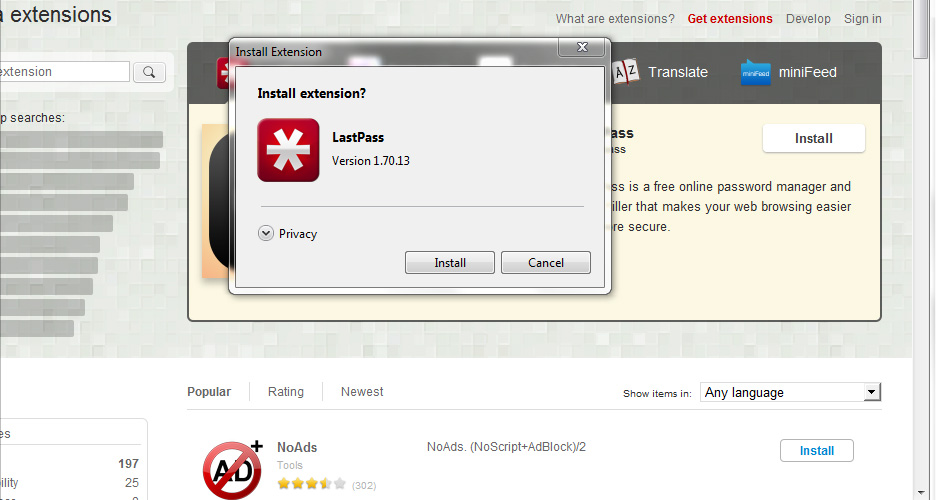The width and height of the screenshot is (936, 500).
Task: Click the NoAds extension icon
Action: tap(233, 469)
